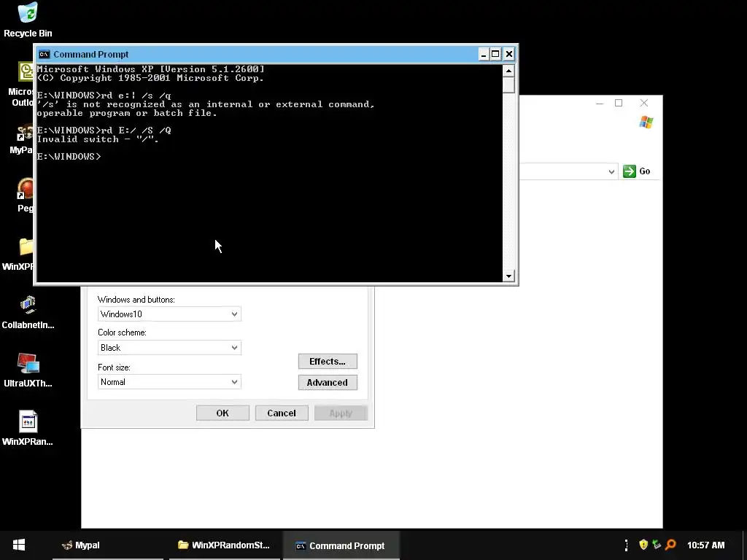The width and height of the screenshot is (747, 560).
Task: Click Command Prompt scrollbar up arrow
Action: (x=508, y=71)
